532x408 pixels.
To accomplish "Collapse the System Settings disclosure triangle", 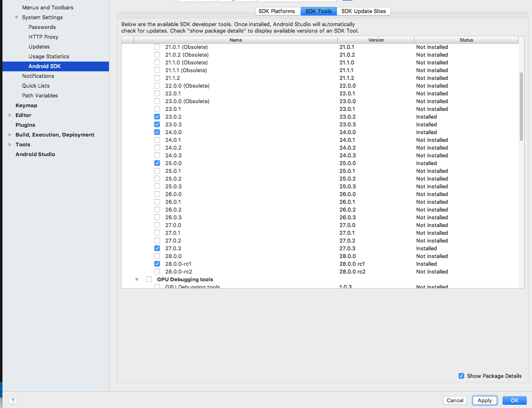I will 17,17.
